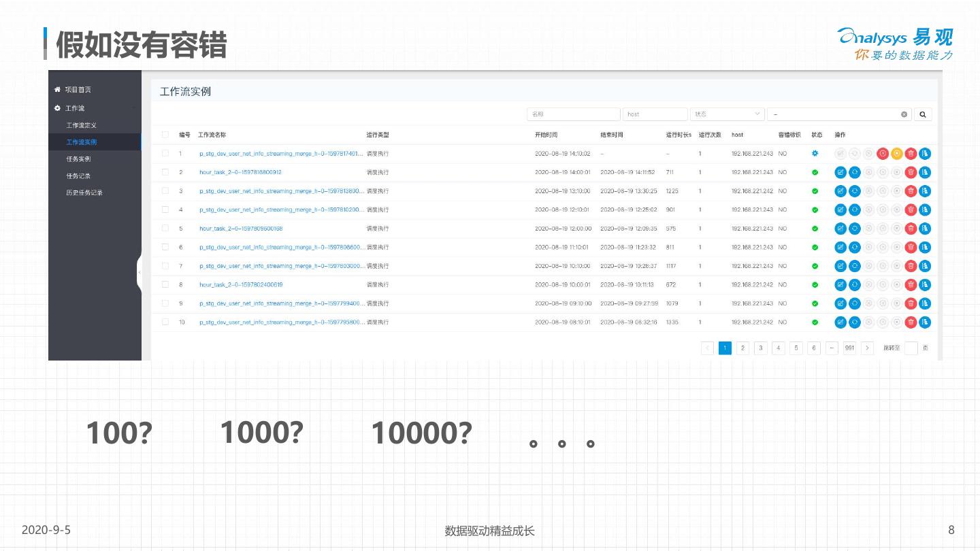Click the search magnifier button

(923, 115)
